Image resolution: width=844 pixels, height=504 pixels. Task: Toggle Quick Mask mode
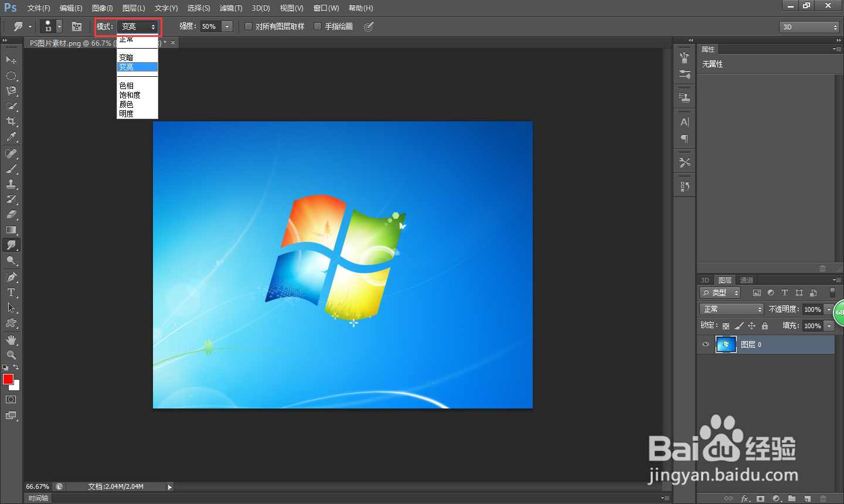pyautogui.click(x=11, y=400)
